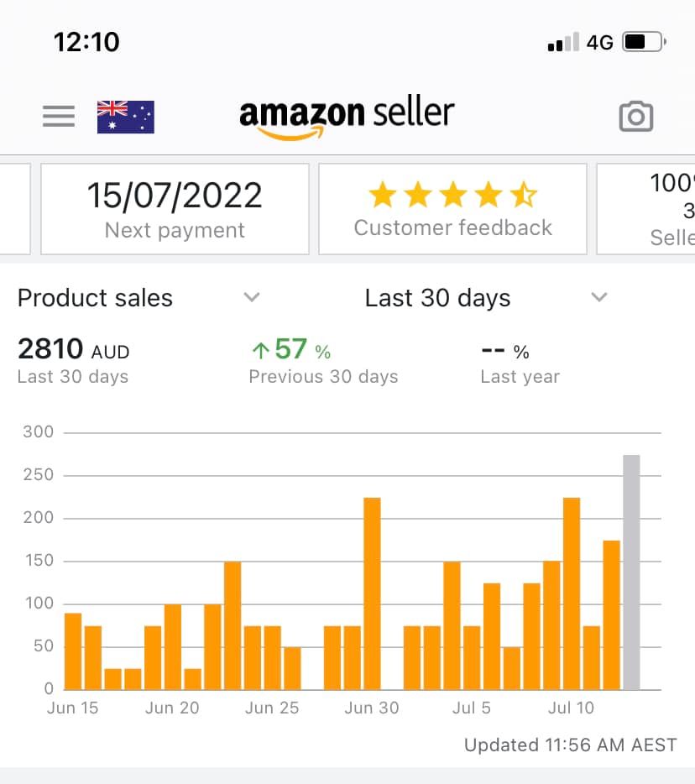Open the Next payment 15/07/2022 card
Viewport: 695px width, 784px height.
(175, 209)
